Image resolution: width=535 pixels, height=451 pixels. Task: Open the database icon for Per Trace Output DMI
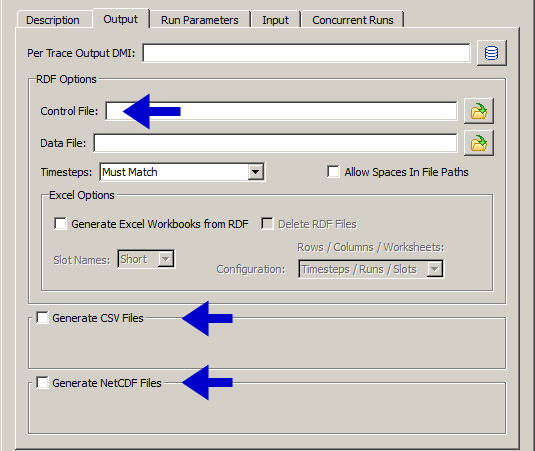tap(491, 53)
